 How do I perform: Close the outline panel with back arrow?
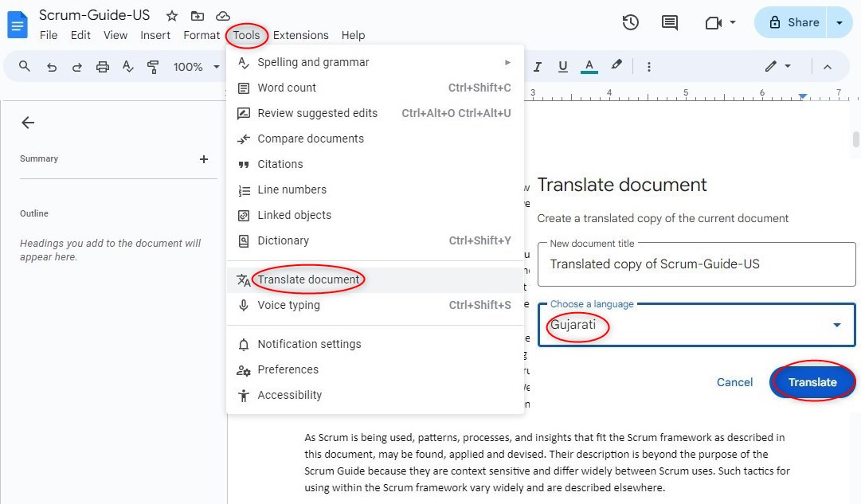point(28,123)
